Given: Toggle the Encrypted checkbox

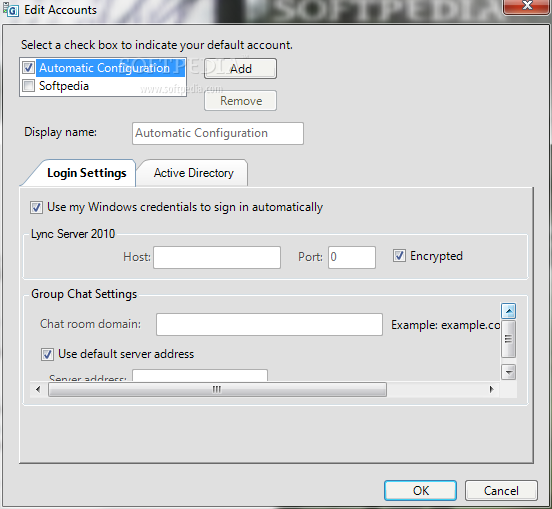Looking at the screenshot, I should click(399, 256).
